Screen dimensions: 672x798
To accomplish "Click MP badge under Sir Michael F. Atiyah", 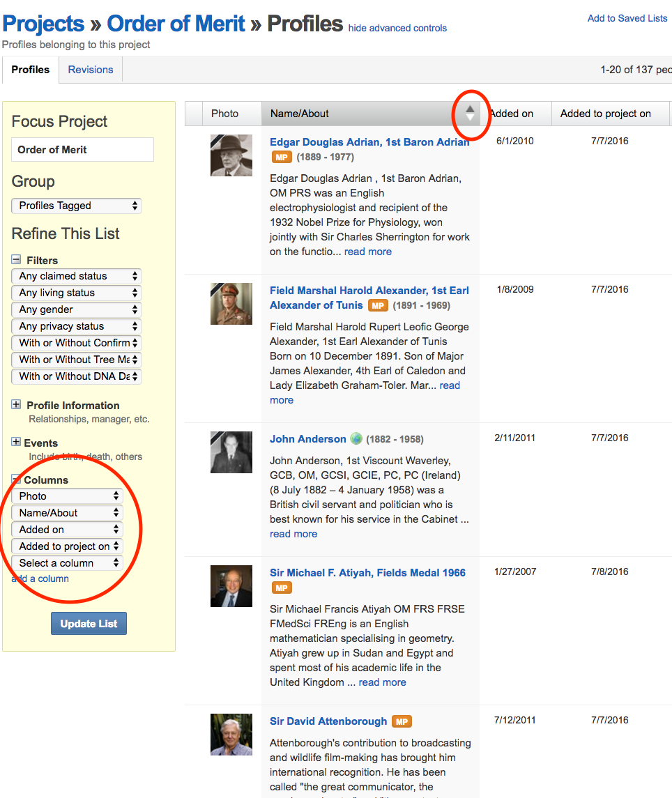I will click(282, 588).
